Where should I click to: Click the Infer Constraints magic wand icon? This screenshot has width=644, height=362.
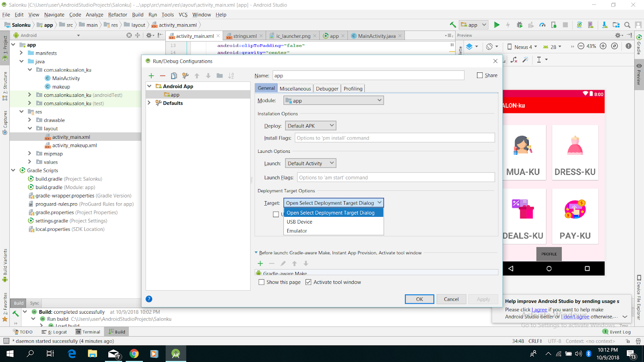click(525, 60)
